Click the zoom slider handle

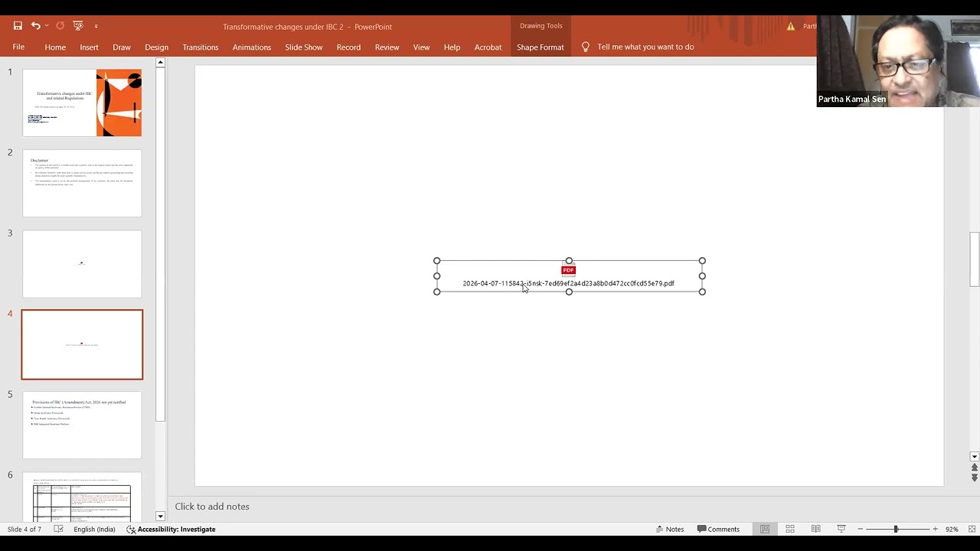coord(896,529)
